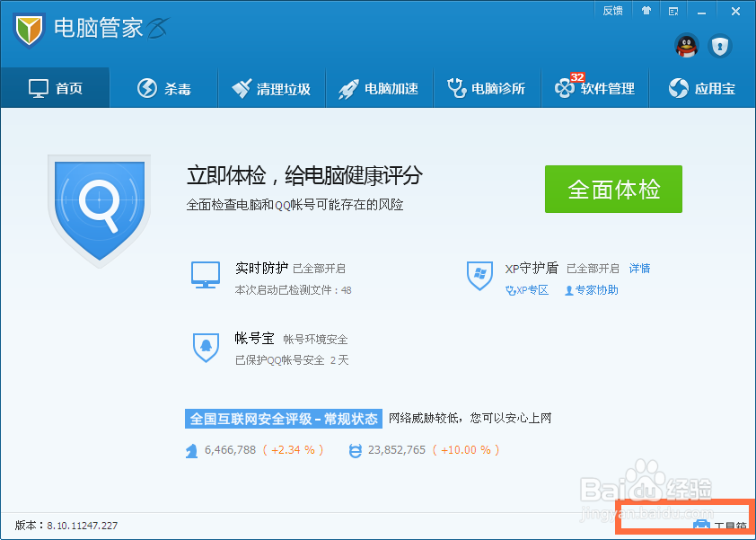Screen dimensions: 756x540
Task: Click the 网络威胁较低 status message
Action: (x=470, y=418)
